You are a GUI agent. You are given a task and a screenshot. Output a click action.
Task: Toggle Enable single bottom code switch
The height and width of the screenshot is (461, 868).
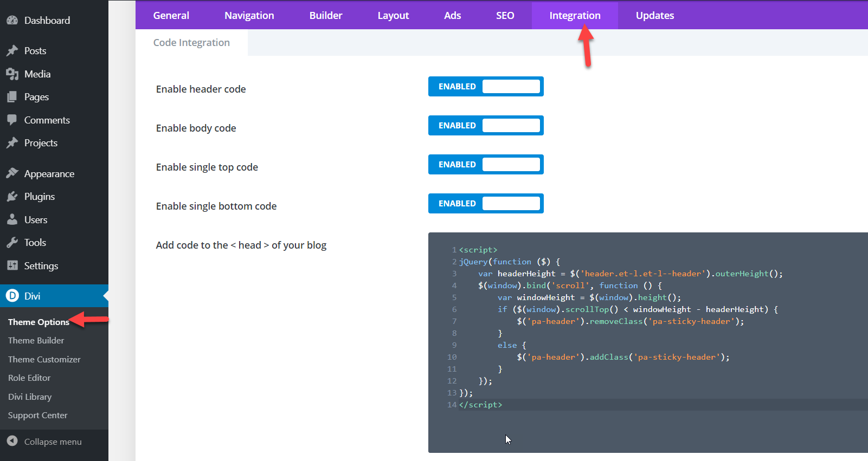pyautogui.click(x=486, y=204)
